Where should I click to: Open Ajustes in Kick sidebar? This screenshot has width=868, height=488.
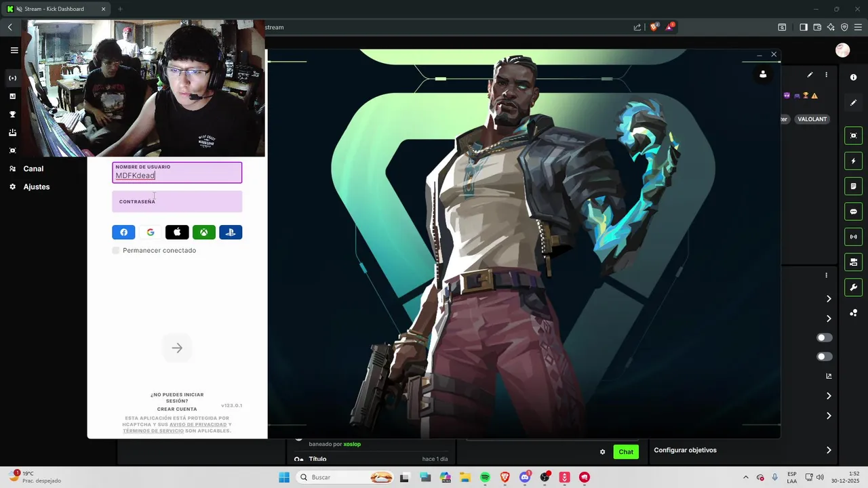point(37,187)
